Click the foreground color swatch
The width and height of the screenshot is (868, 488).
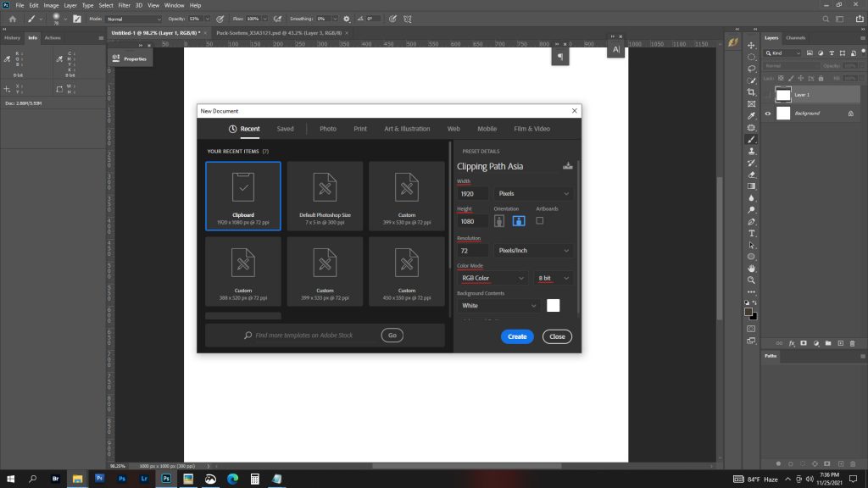pyautogui.click(x=748, y=312)
